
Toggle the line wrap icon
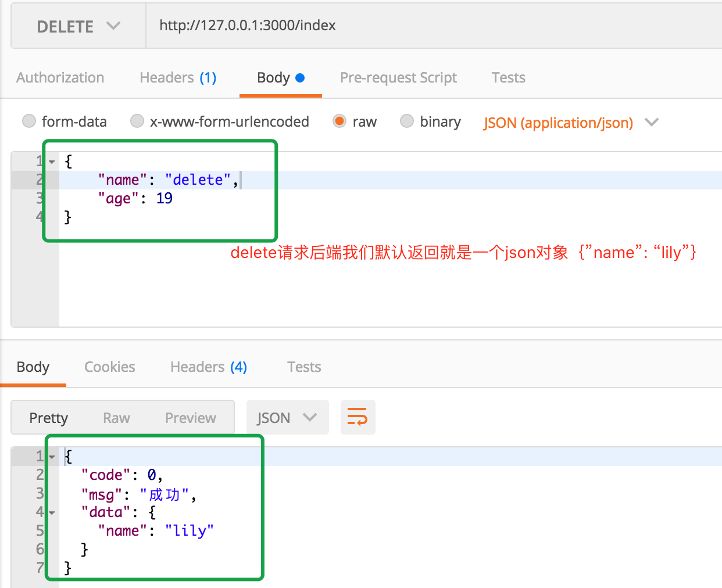(x=358, y=417)
